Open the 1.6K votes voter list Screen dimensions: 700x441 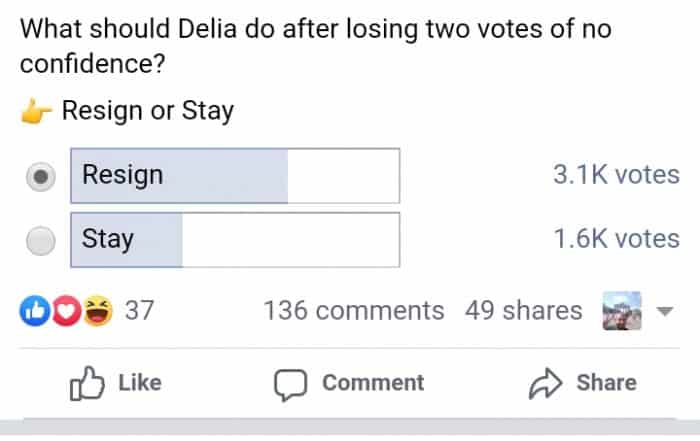coord(615,239)
